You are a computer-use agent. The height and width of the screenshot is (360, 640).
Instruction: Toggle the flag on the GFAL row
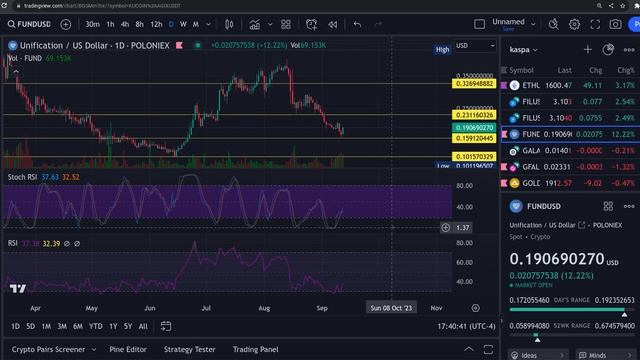pos(504,167)
